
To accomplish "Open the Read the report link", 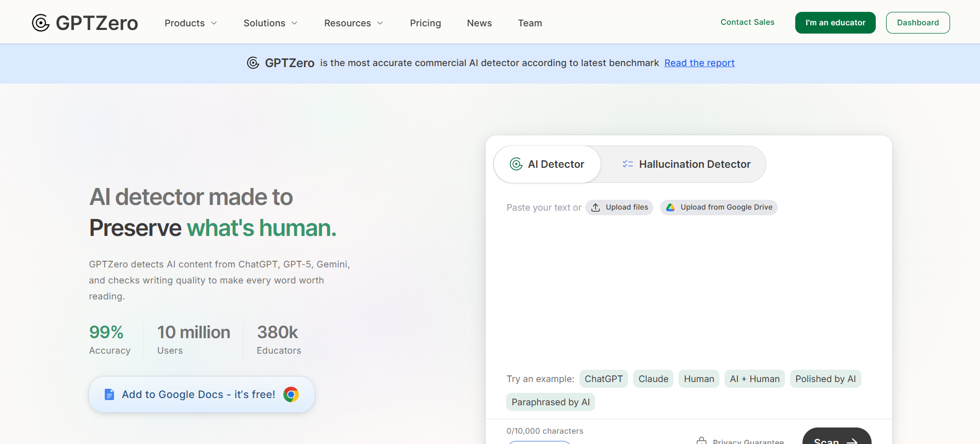I will coord(699,63).
